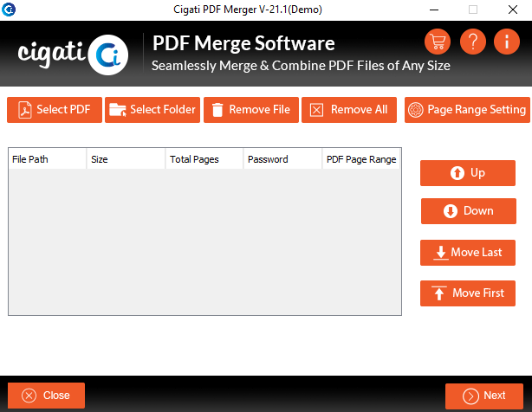This screenshot has width=532, height=412.
Task: Open the shopping cart purchase icon
Action: (438, 42)
